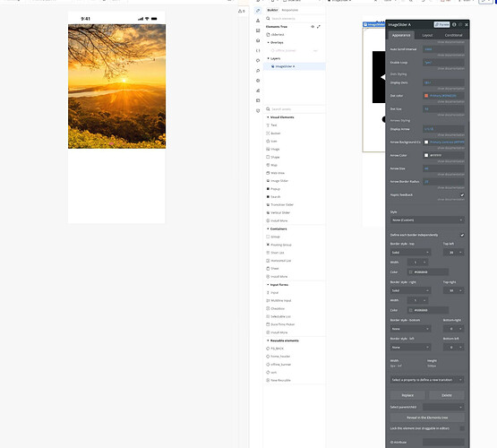This screenshot has width=497, height=448.
Task: Click the Dot color swatch
Action: click(x=426, y=96)
